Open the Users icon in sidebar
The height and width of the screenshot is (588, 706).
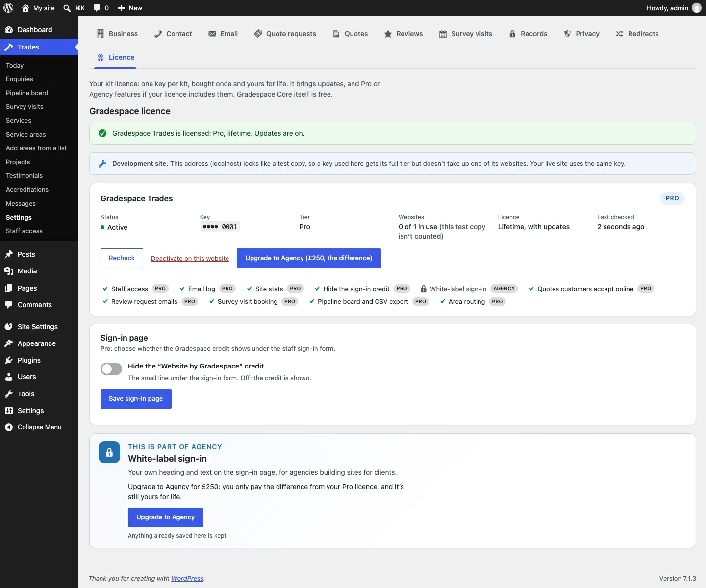[9, 377]
